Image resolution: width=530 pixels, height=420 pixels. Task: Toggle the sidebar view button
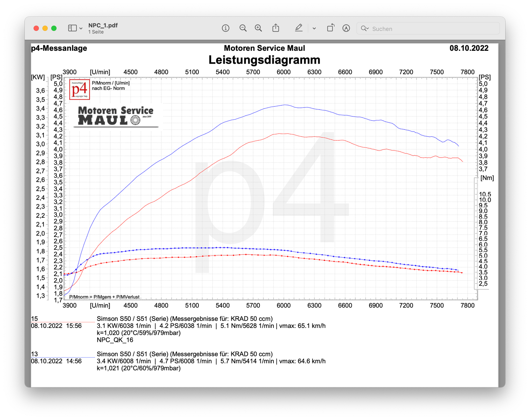tap(72, 28)
